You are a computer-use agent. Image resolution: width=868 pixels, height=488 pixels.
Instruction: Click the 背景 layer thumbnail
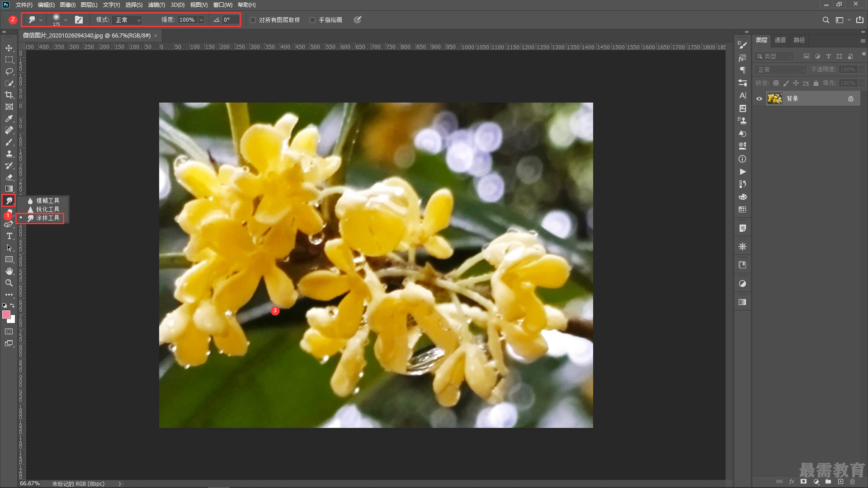775,99
